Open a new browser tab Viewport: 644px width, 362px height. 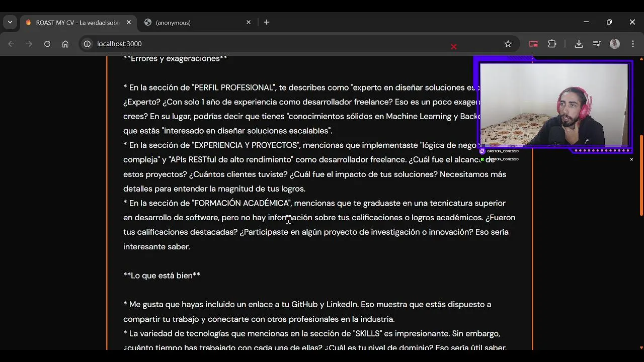tap(267, 22)
